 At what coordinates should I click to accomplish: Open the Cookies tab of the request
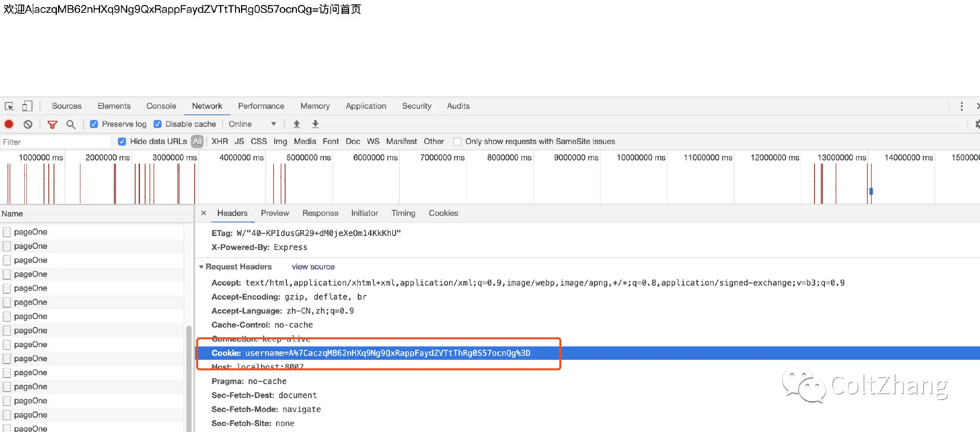click(x=443, y=213)
